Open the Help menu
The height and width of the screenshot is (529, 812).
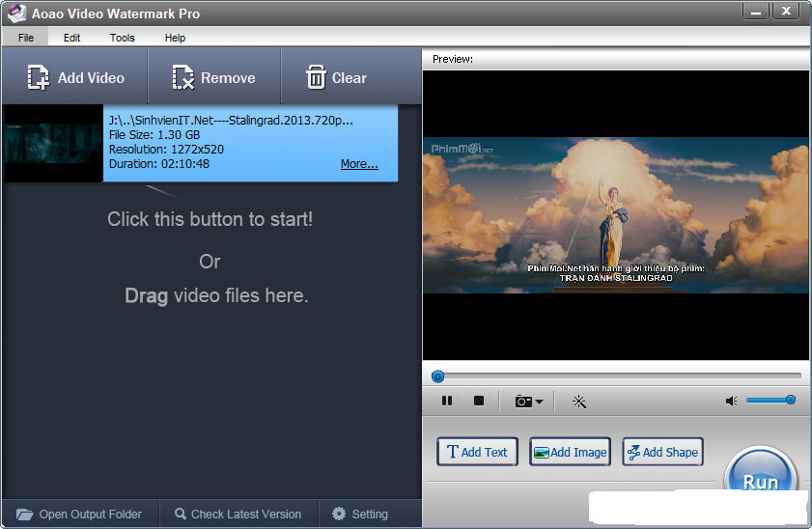[175, 38]
